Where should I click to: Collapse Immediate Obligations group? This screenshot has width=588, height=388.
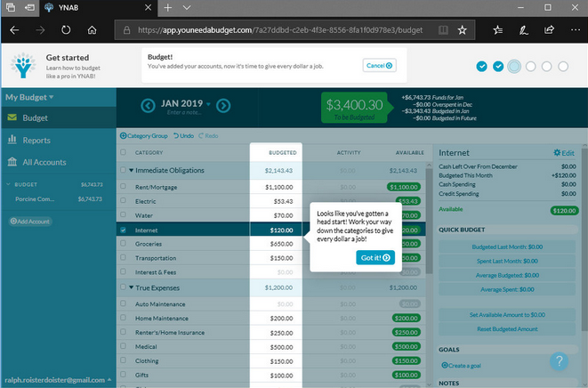132,170
